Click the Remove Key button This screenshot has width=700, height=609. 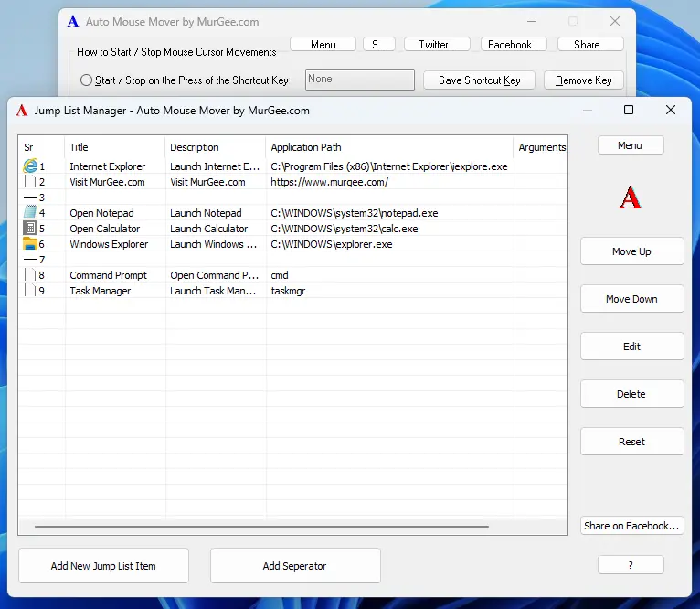(x=583, y=80)
